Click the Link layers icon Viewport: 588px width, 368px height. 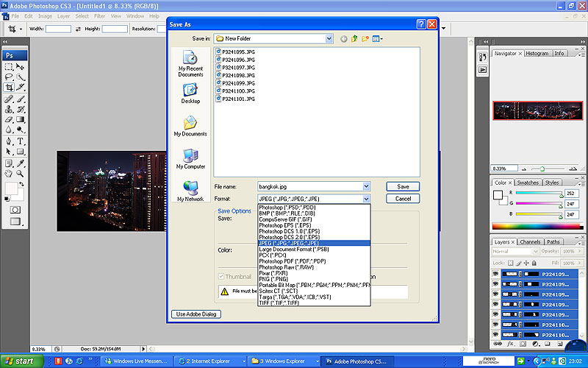pos(498,344)
